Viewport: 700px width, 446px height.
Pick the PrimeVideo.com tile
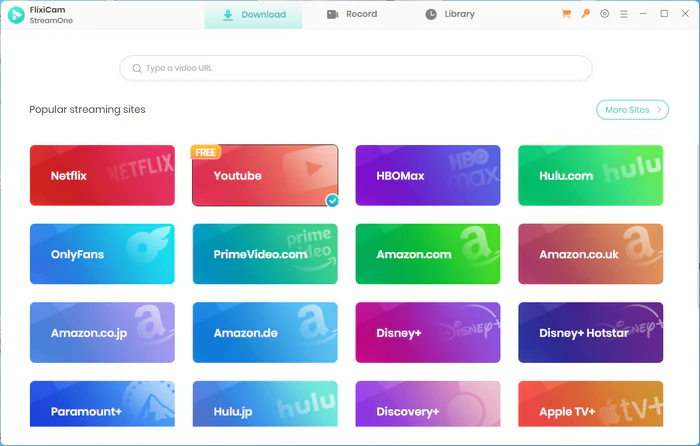click(265, 254)
